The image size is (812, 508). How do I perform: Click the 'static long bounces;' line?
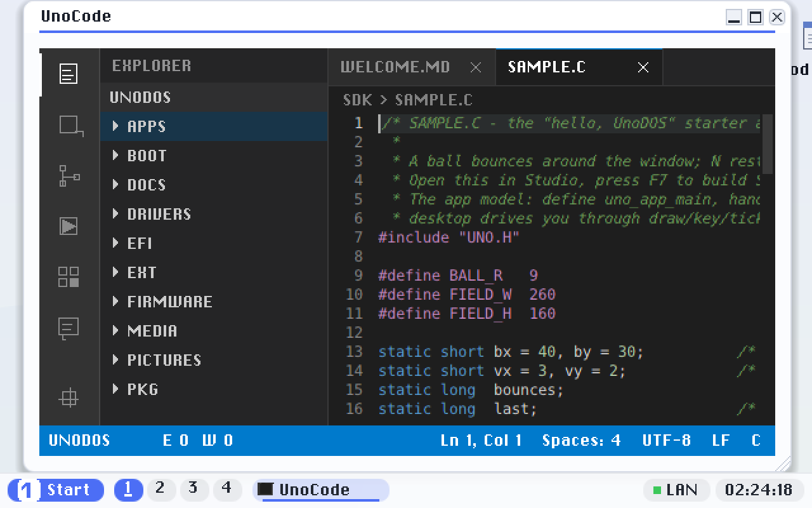coord(471,390)
